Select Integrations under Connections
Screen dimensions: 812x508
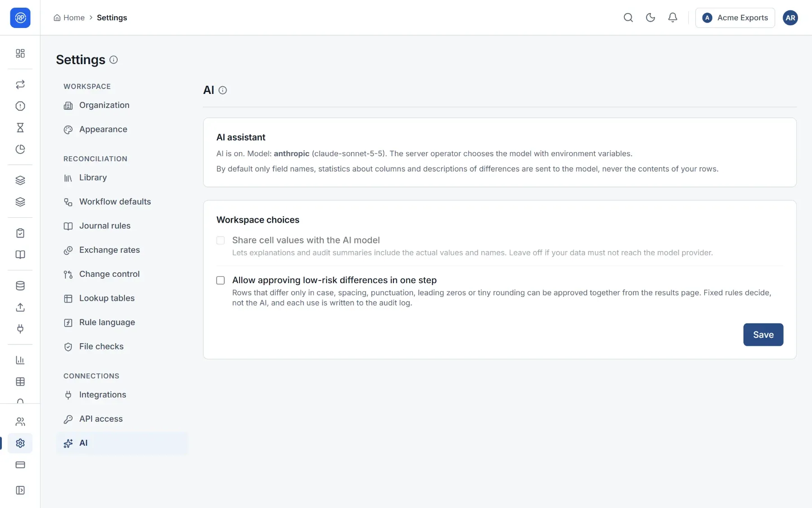[122, 395]
